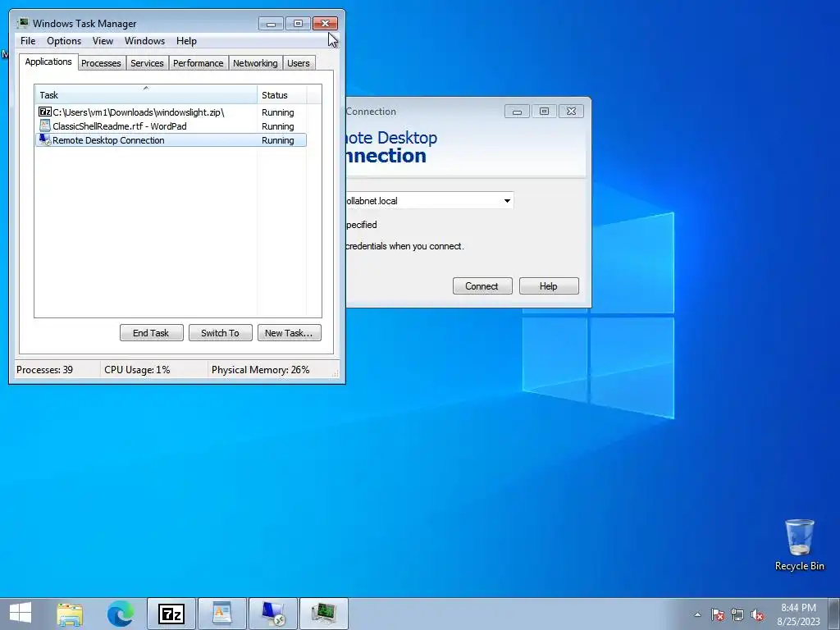Click the New Task... button
This screenshot has height=630, width=840.
coord(289,333)
